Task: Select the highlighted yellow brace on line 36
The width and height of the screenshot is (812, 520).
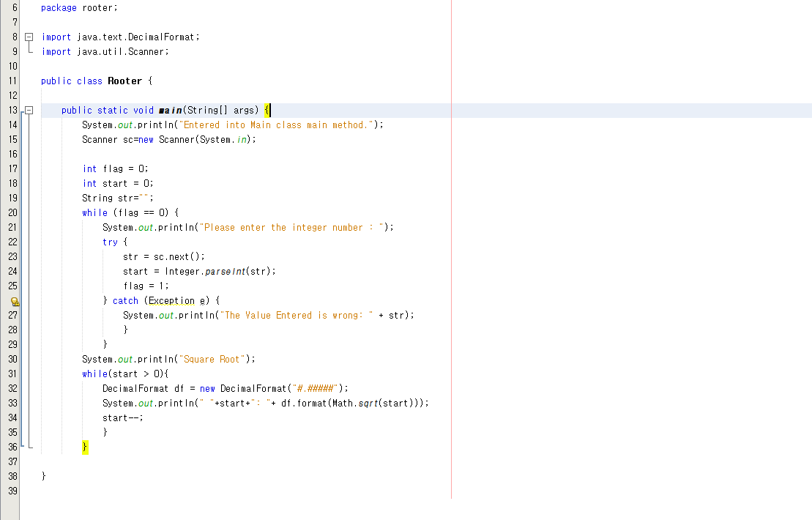Action: pos(85,447)
